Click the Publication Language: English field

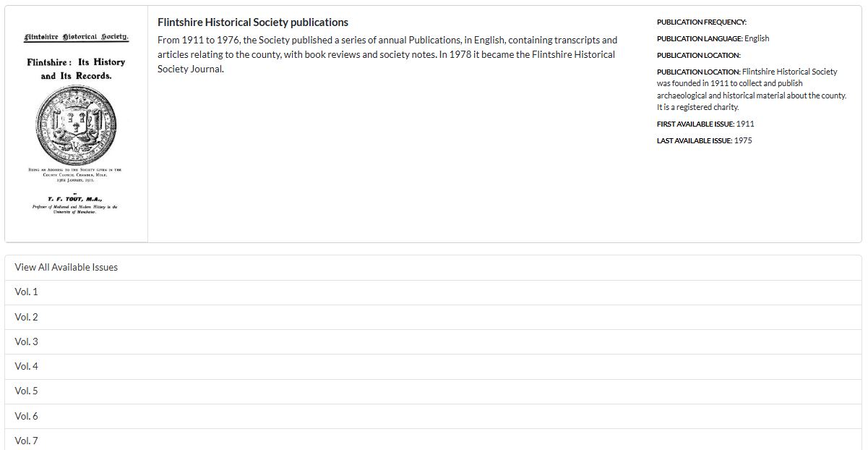click(713, 38)
